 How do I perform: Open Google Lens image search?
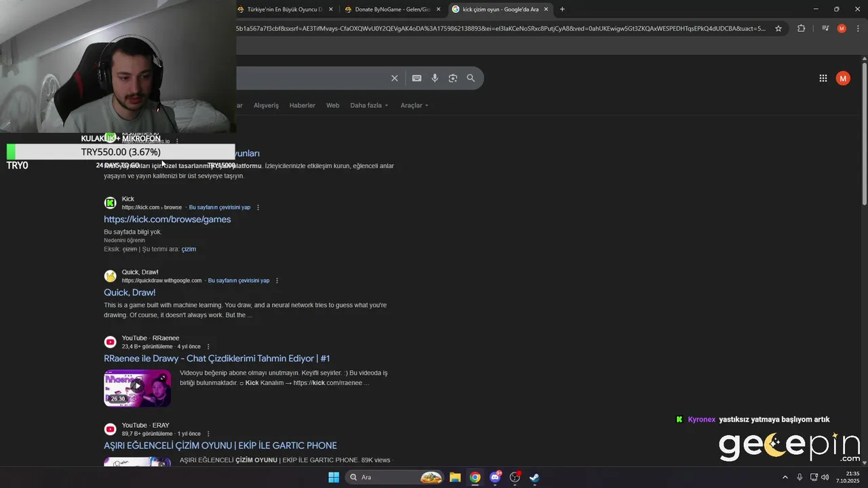pyautogui.click(x=453, y=78)
